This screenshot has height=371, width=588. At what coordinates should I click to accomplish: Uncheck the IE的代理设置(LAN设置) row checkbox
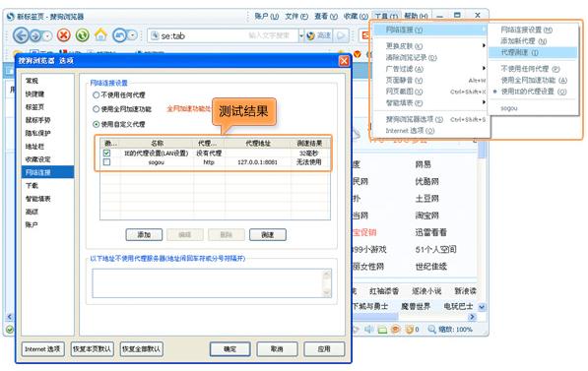(107, 153)
